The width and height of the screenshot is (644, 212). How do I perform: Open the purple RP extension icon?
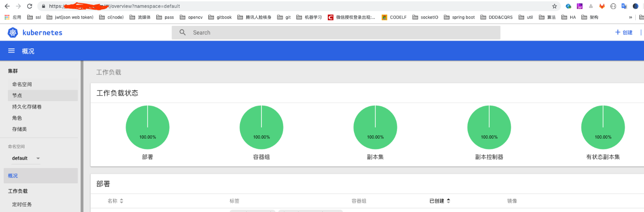[x=580, y=6]
